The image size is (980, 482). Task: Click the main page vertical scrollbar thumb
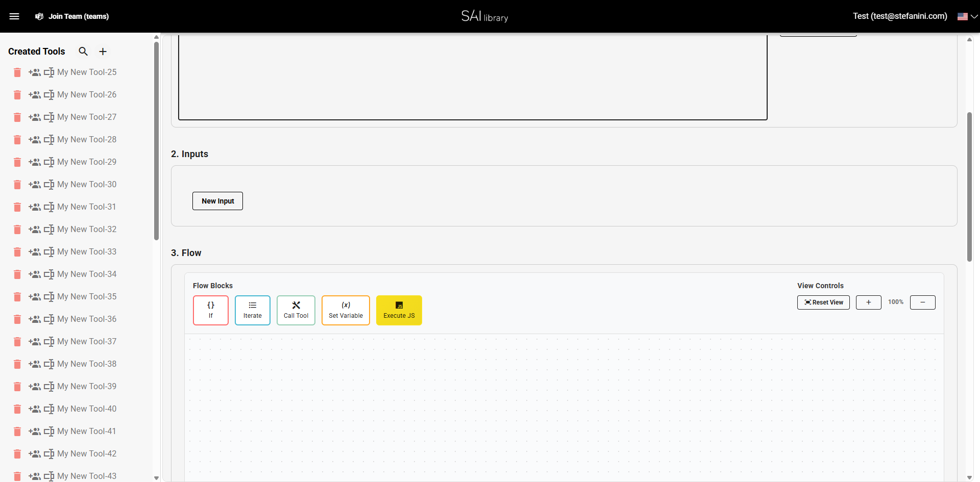point(969,187)
